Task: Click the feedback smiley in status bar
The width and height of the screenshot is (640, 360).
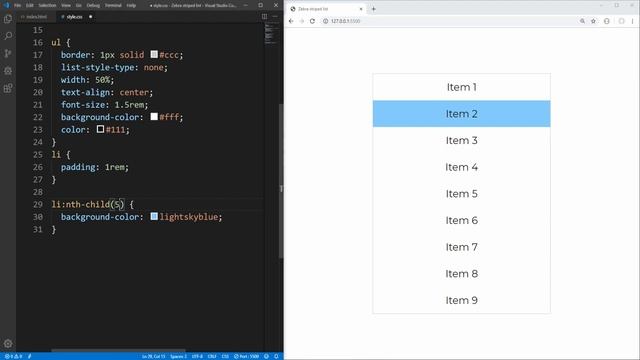Action: (266, 356)
